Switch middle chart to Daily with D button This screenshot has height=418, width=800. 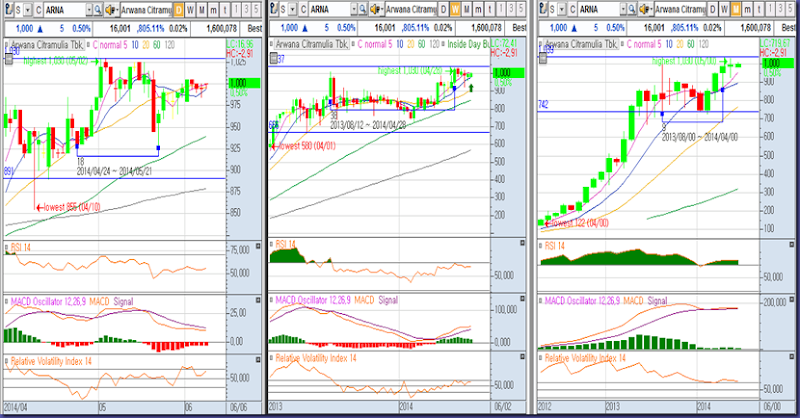443,9
